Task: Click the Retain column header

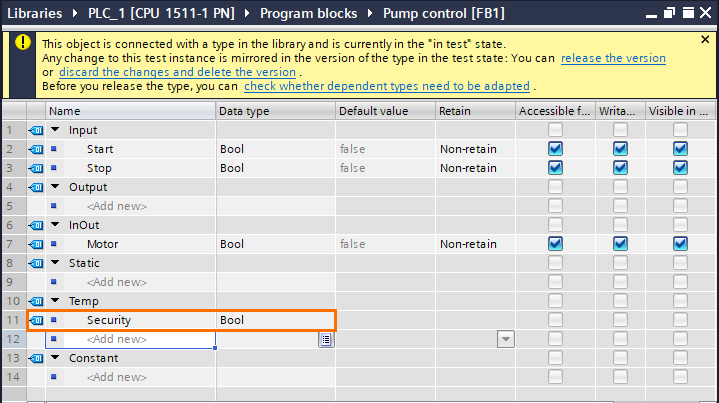Action: click(x=475, y=111)
